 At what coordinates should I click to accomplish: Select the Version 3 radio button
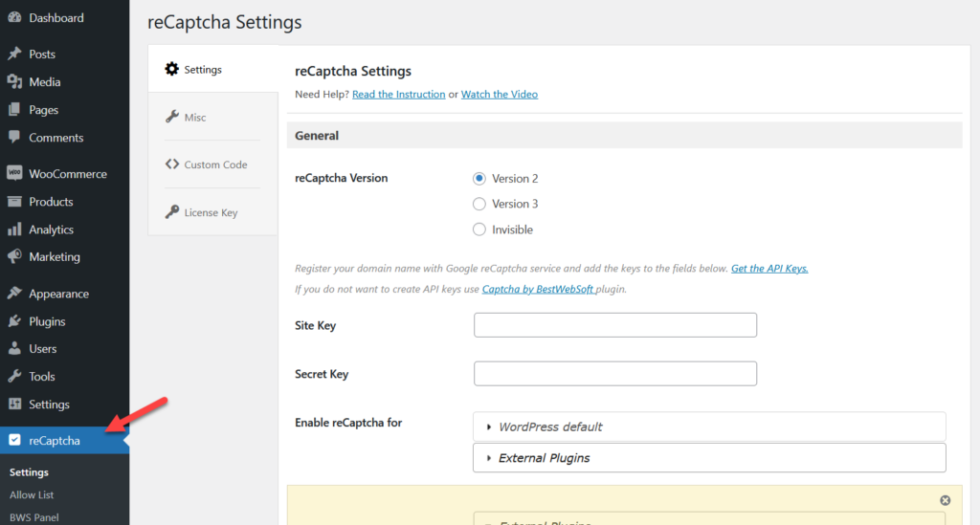[x=479, y=204]
